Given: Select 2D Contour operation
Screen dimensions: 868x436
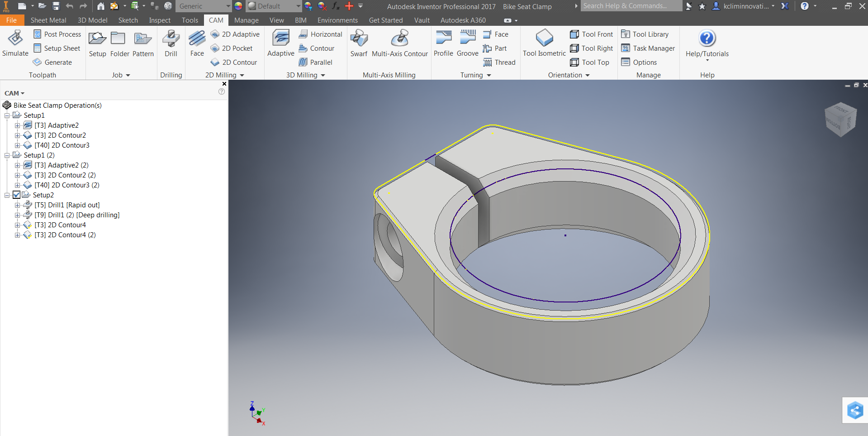Looking at the screenshot, I should [234, 62].
